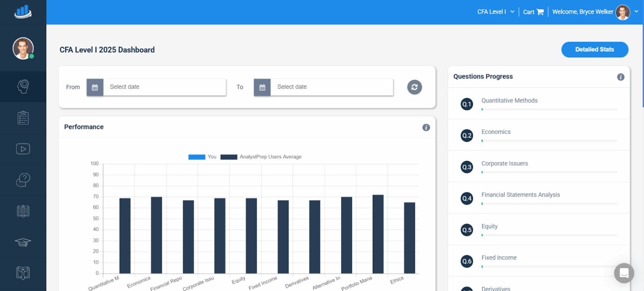Open the graduation cap sidebar icon
Screen dimensions: 644x291
pyautogui.click(x=23, y=242)
